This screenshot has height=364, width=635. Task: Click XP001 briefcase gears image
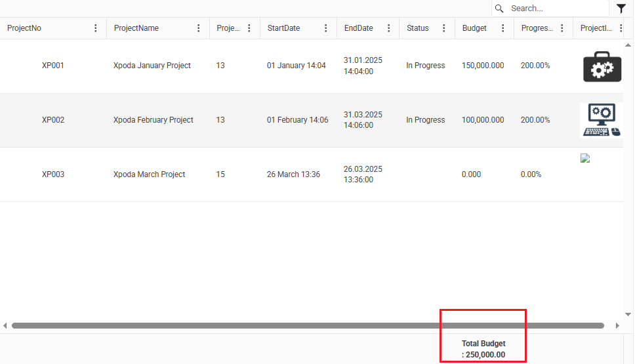602,67
